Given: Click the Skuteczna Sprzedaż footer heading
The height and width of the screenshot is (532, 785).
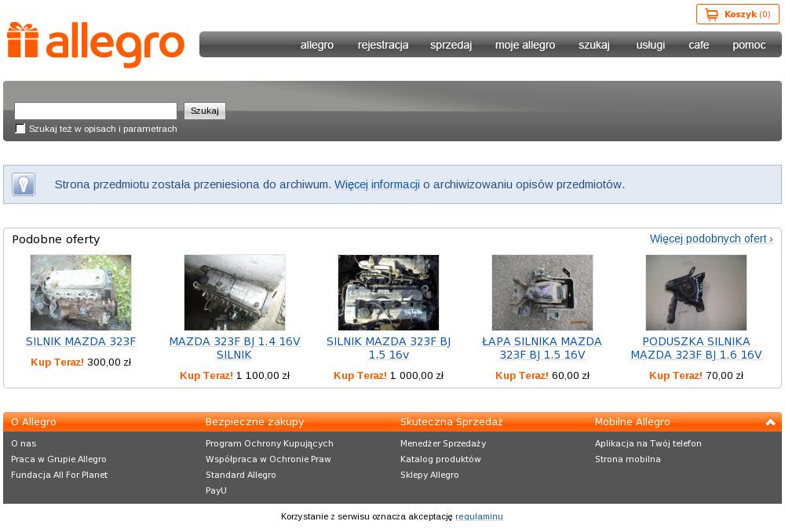Looking at the screenshot, I should pyautogui.click(x=451, y=422).
